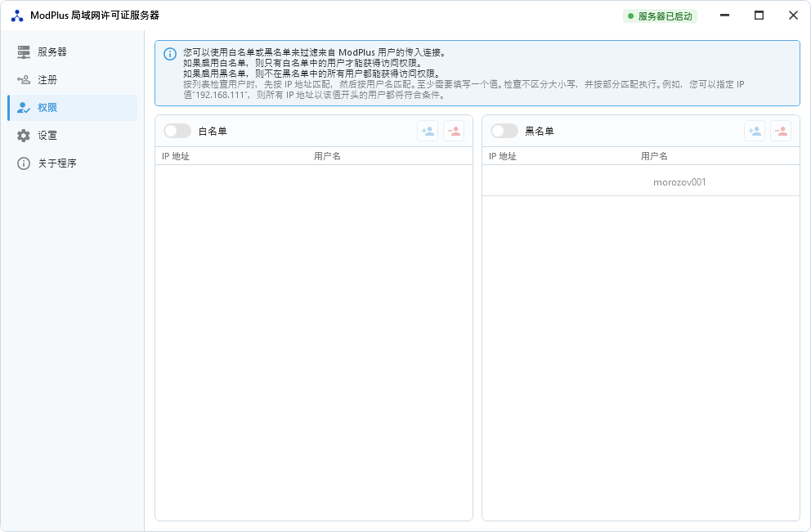This screenshot has width=811, height=532.
Task: Click the 用户名 column header in 黑名单
Action: point(654,156)
